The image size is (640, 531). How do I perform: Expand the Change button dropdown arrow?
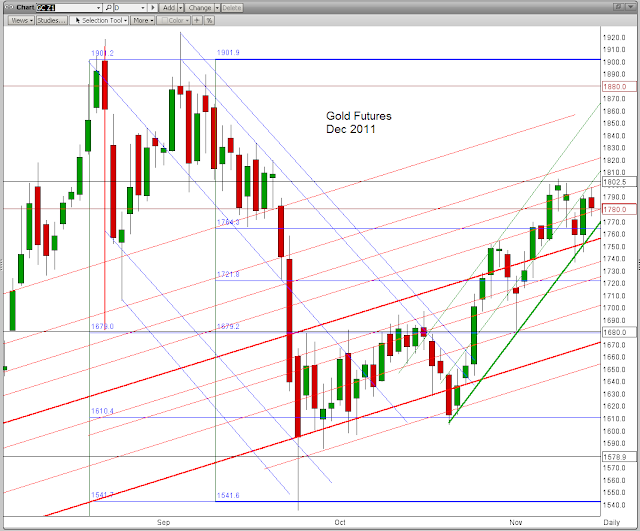(217, 8)
